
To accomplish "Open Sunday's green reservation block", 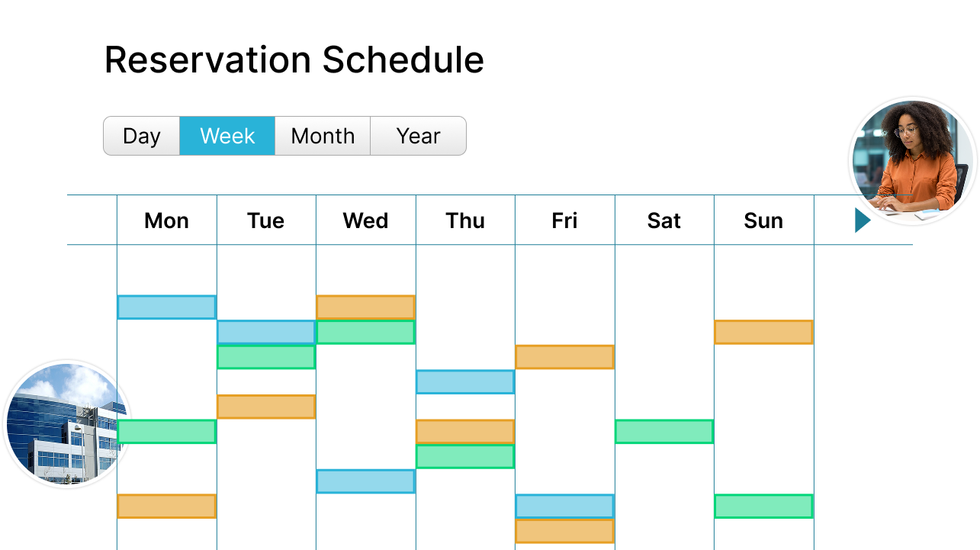I will click(x=763, y=506).
